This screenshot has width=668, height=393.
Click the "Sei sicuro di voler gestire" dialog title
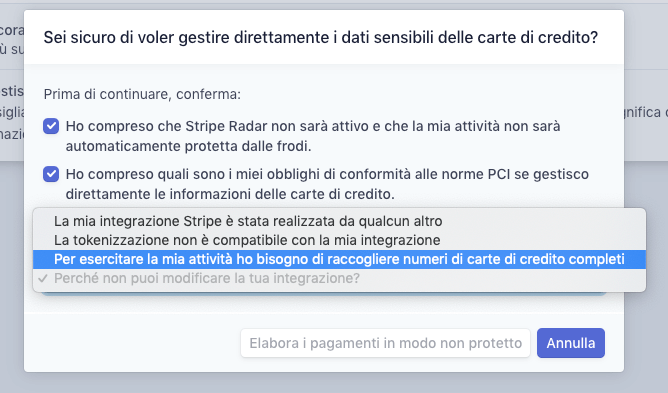(x=320, y=38)
